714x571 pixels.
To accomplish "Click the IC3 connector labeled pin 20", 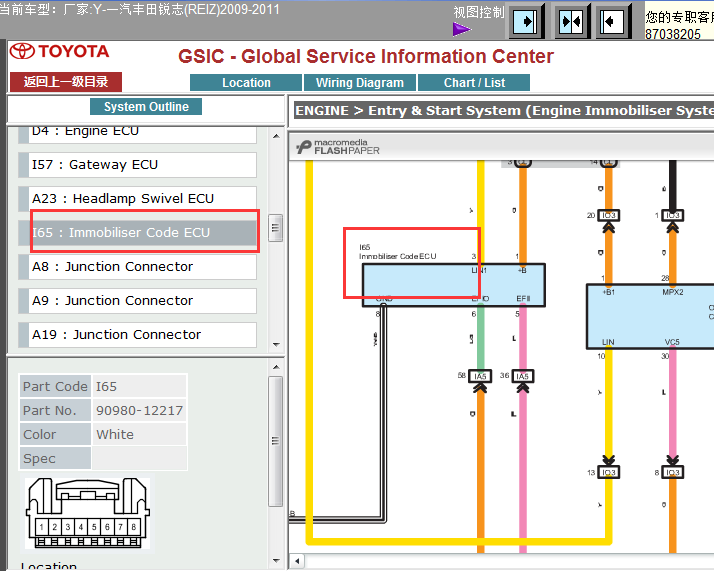I will (x=608, y=215).
